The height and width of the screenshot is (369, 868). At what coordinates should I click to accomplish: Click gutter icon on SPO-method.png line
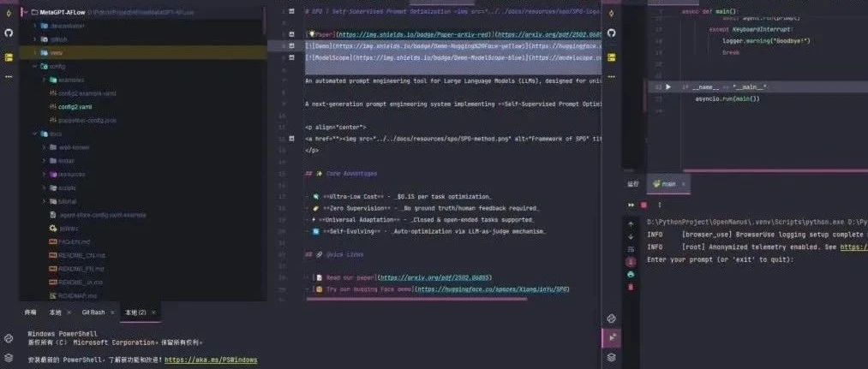click(x=291, y=139)
